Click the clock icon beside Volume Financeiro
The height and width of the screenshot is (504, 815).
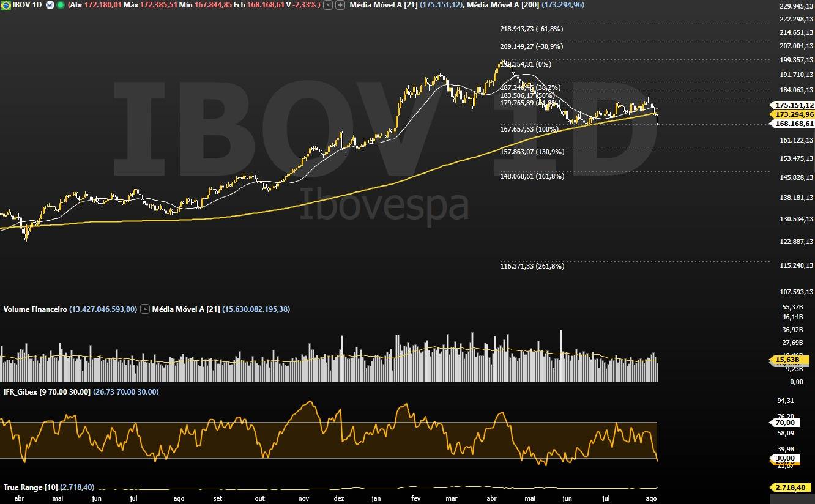(144, 309)
